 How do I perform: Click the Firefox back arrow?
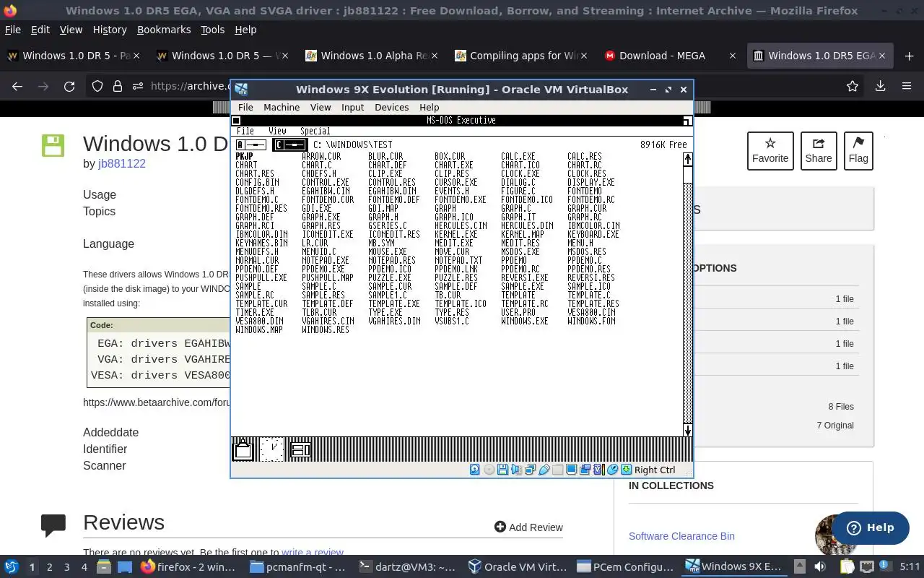[x=17, y=86]
